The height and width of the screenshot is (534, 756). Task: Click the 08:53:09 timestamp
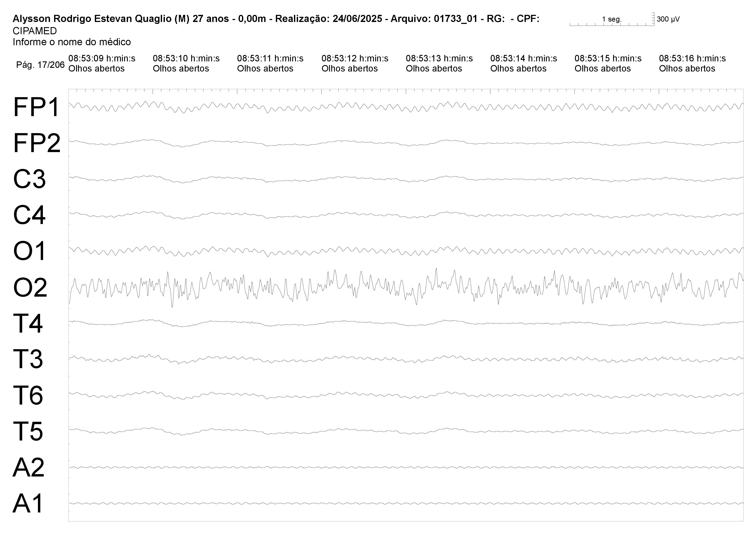point(102,59)
